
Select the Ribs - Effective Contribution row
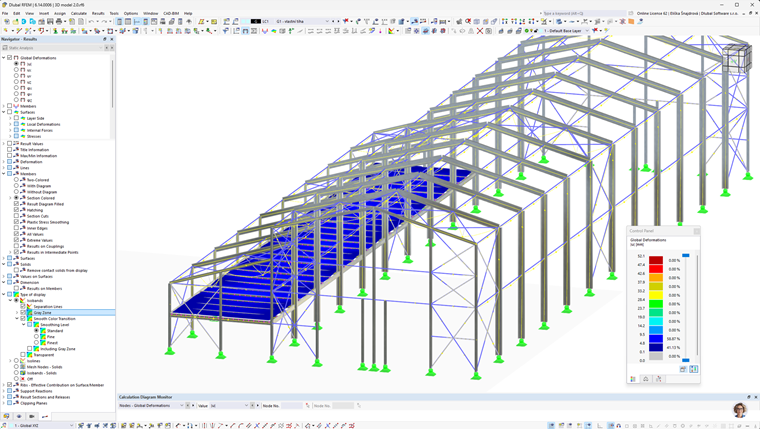(62, 385)
